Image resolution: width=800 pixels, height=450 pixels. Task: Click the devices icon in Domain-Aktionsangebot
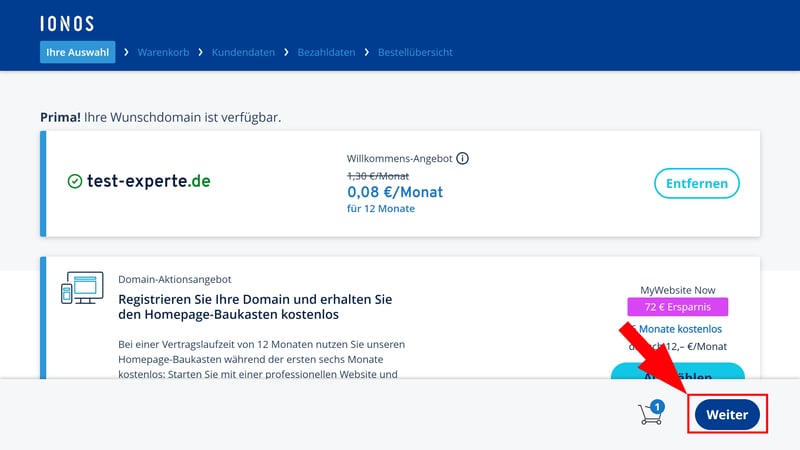[81, 288]
